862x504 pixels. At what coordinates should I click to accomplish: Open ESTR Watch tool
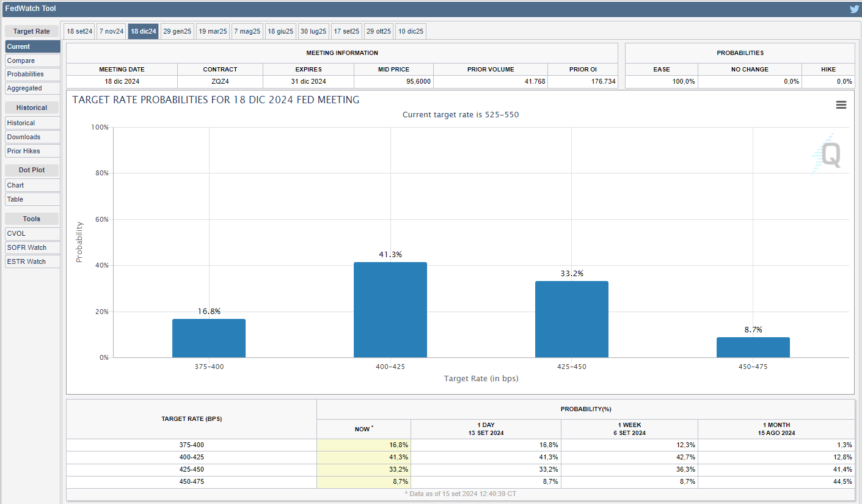(32, 261)
